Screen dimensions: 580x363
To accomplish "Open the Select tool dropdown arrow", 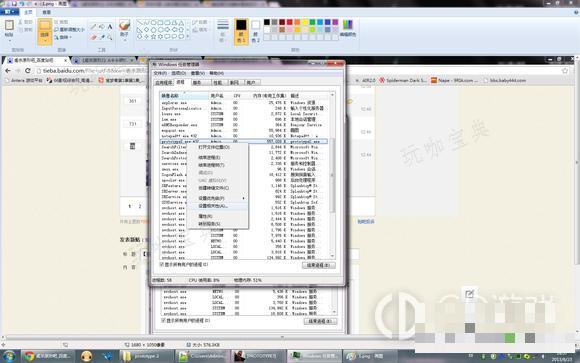I will [x=45, y=41].
